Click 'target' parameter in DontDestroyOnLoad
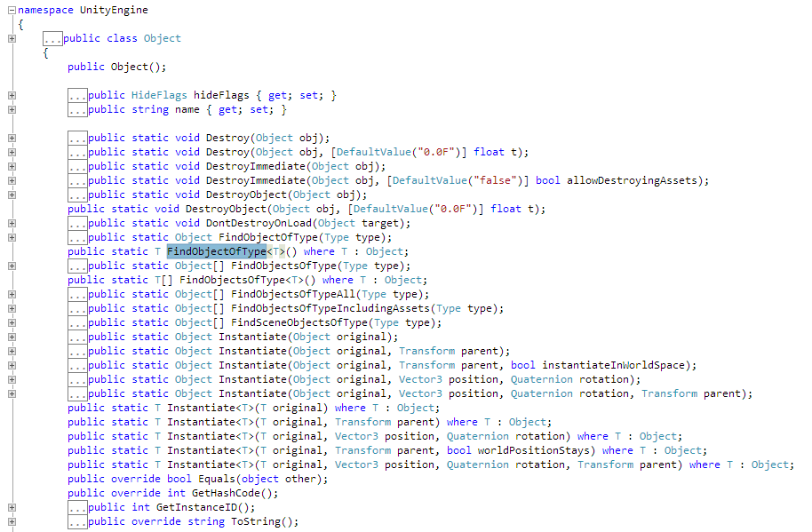 click(380, 224)
